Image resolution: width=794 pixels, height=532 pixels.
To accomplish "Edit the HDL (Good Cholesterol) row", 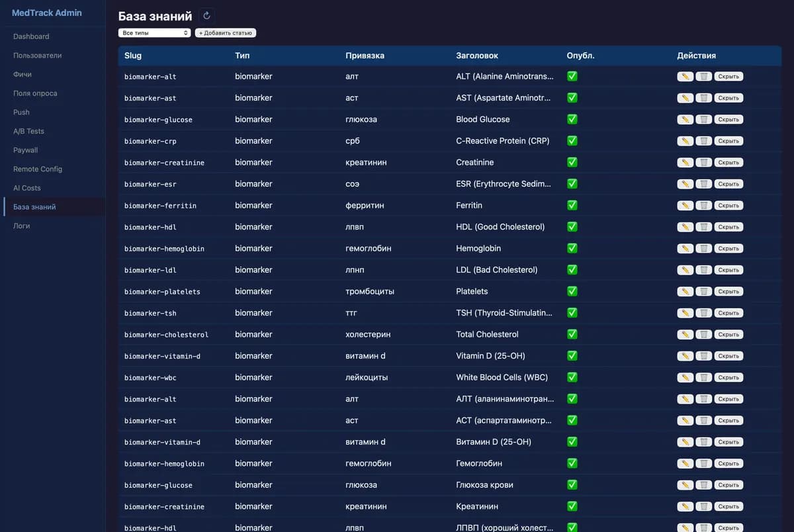I will 685,227.
